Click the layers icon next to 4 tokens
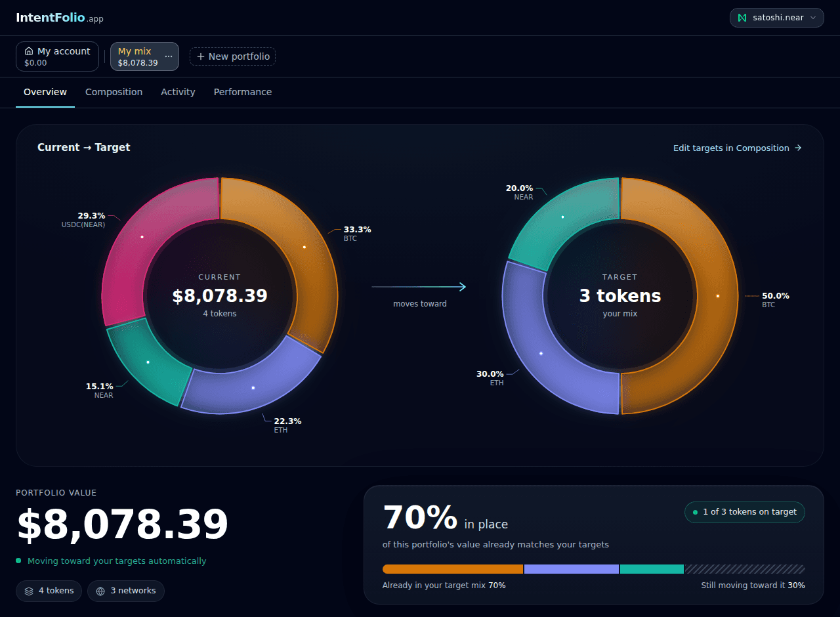This screenshot has width=840, height=617. (29, 591)
